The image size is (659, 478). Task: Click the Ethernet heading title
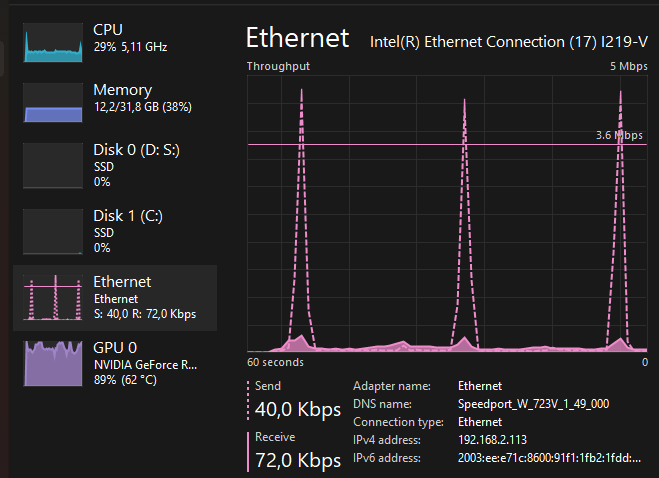297,38
